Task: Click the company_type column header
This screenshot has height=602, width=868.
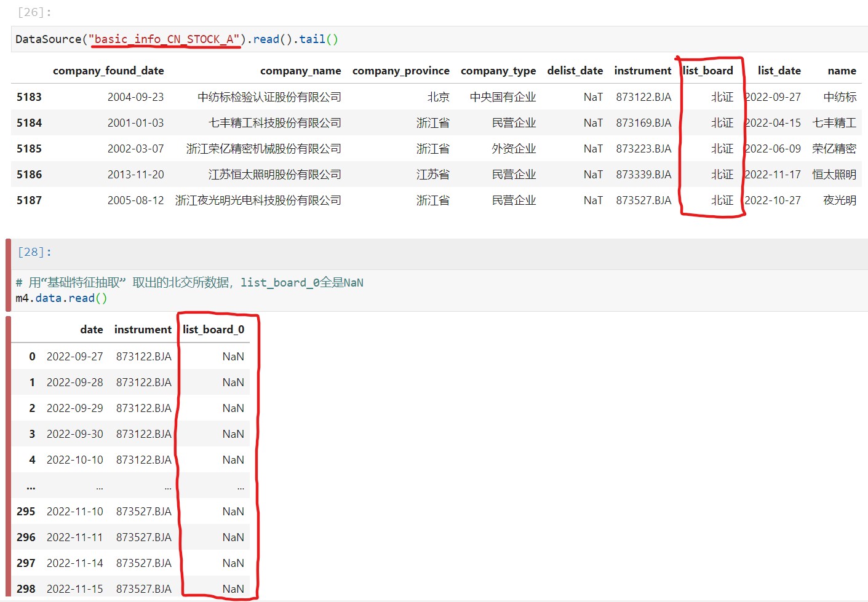Action: [x=498, y=71]
